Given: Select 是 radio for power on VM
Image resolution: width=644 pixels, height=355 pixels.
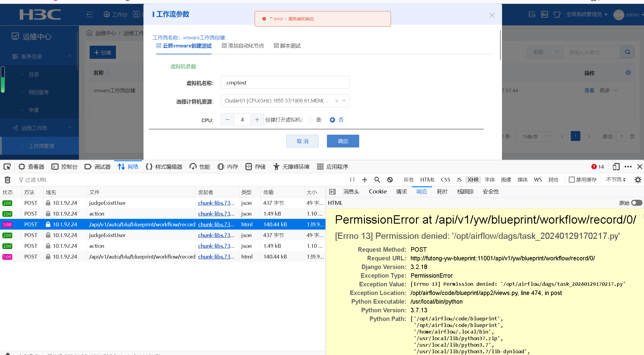Looking at the screenshot, I should click(x=310, y=120).
